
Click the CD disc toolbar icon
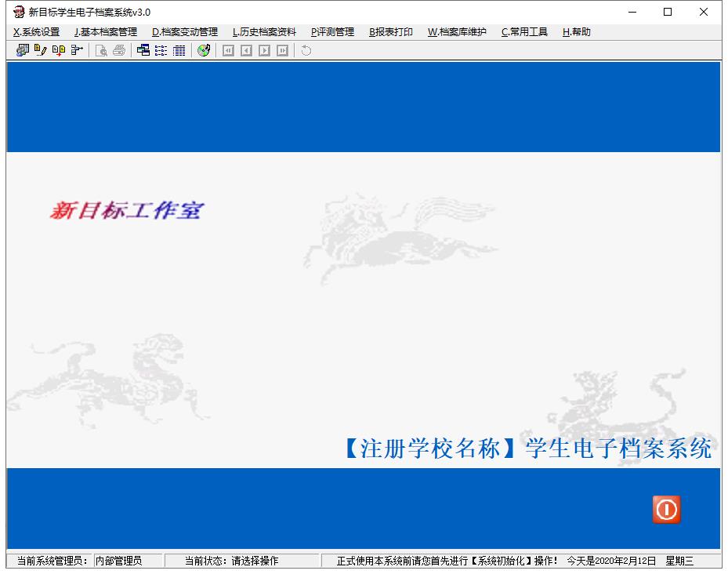(204, 50)
